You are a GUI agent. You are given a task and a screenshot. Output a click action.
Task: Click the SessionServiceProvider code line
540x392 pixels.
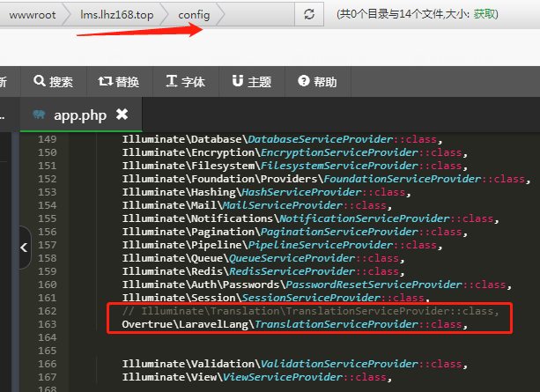(276, 298)
